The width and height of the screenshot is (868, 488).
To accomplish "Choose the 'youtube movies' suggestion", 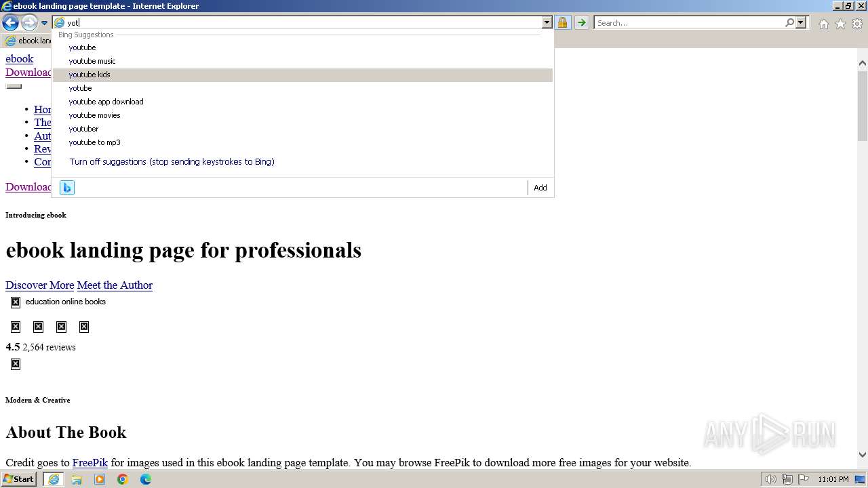I will pyautogui.click(x=302, y=115).
